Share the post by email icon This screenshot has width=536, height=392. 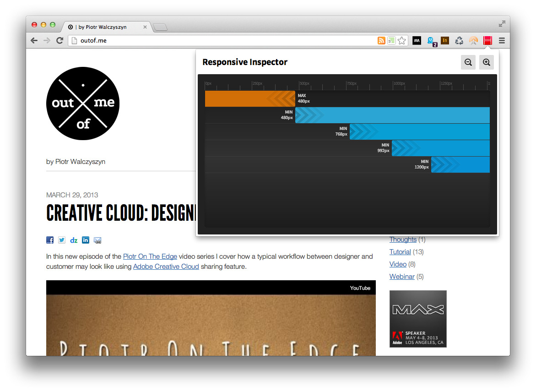97,240
